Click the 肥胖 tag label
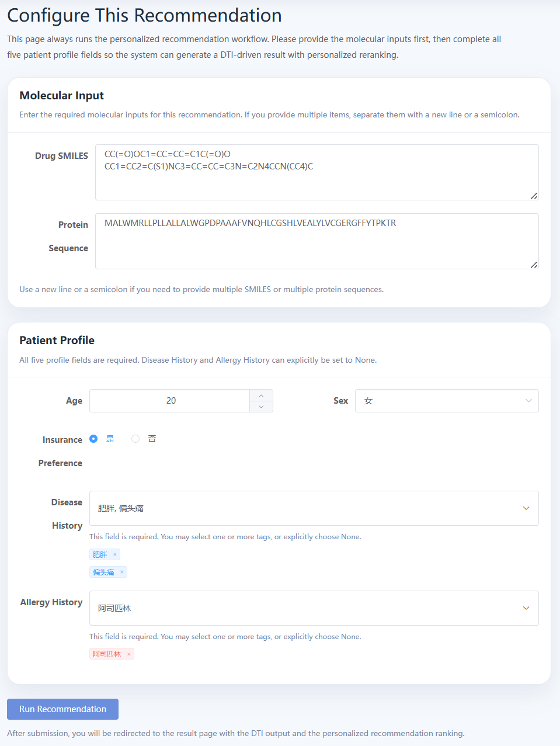 click(100, 554)
